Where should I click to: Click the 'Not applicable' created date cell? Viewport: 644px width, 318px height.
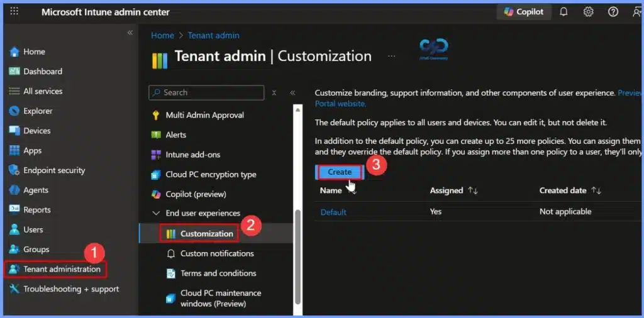pos(565,212)
